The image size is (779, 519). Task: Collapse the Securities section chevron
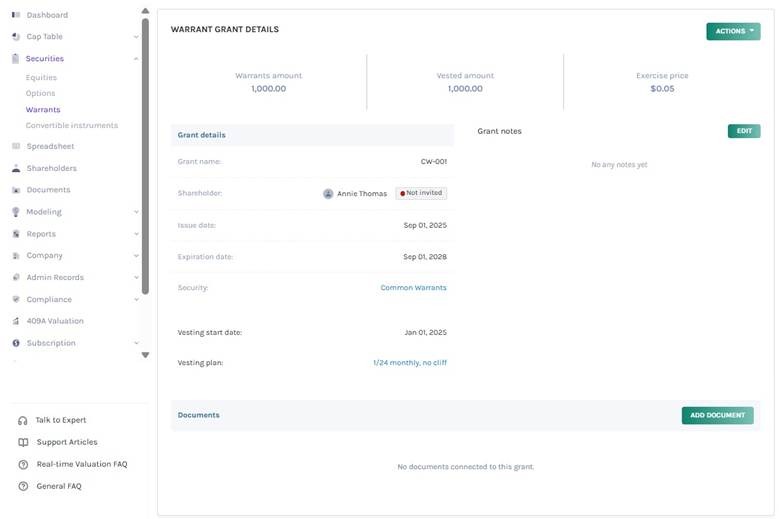click(136, 59)
